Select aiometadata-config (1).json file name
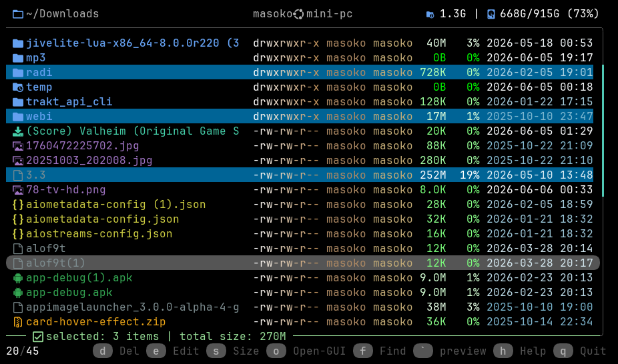The height and width of the screenshot is (364, 618). [x=116, y=205]
